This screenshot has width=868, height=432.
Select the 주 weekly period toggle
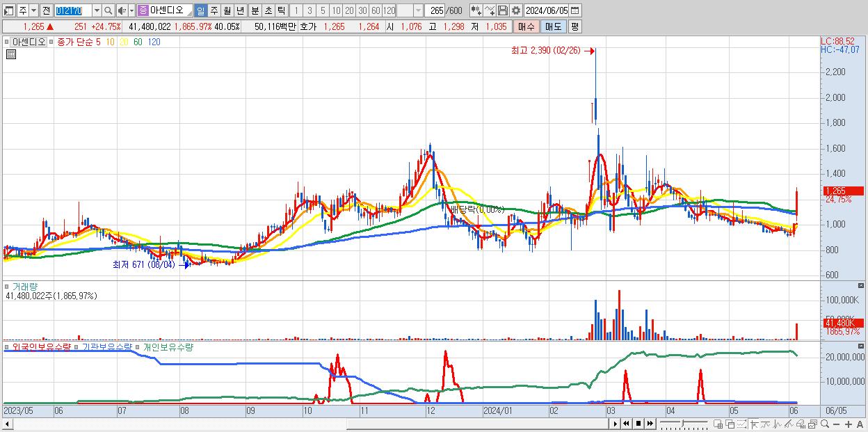214,10
